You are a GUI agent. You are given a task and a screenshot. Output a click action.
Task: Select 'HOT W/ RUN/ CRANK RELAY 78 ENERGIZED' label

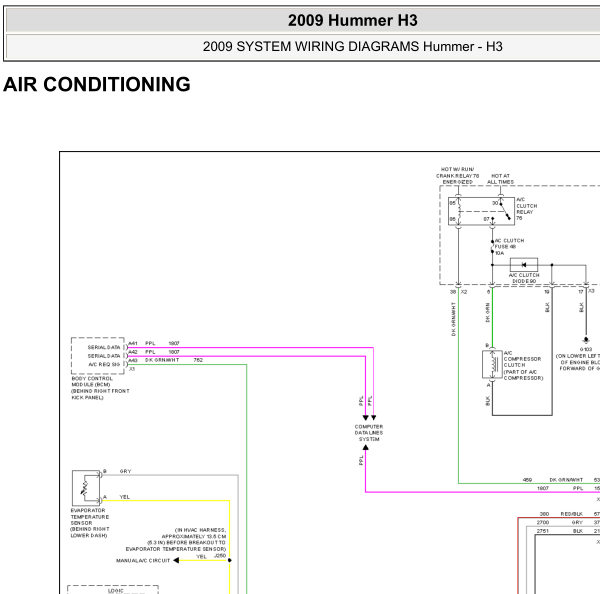(x=457, y=176)
